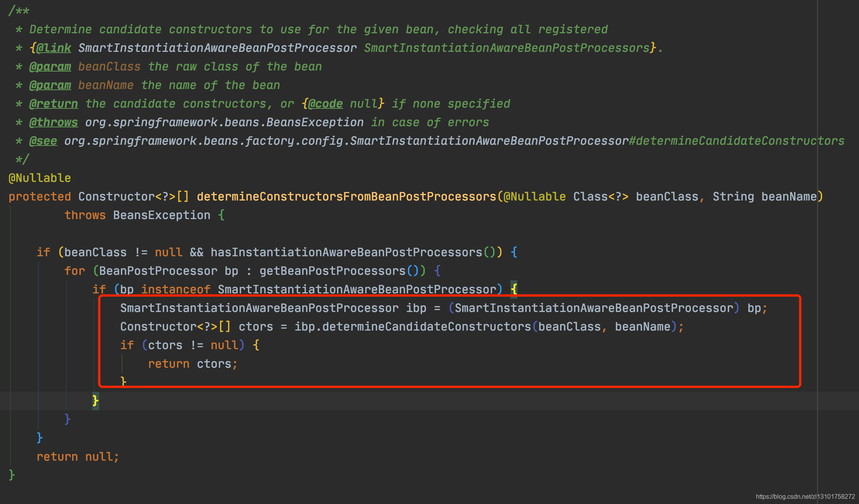Click determineConstructorsFromBeanPostProcessors method name
The image size is (859, 504).
coord(346,197)
